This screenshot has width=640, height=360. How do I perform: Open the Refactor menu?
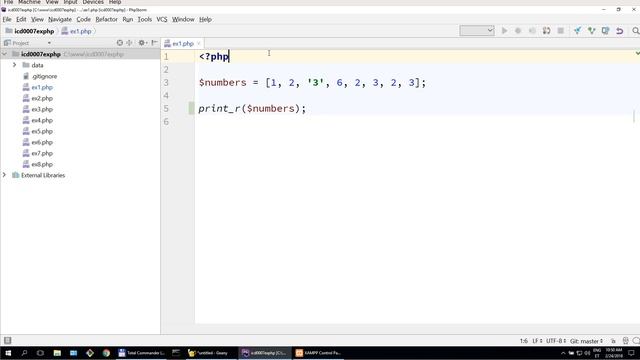107,19
